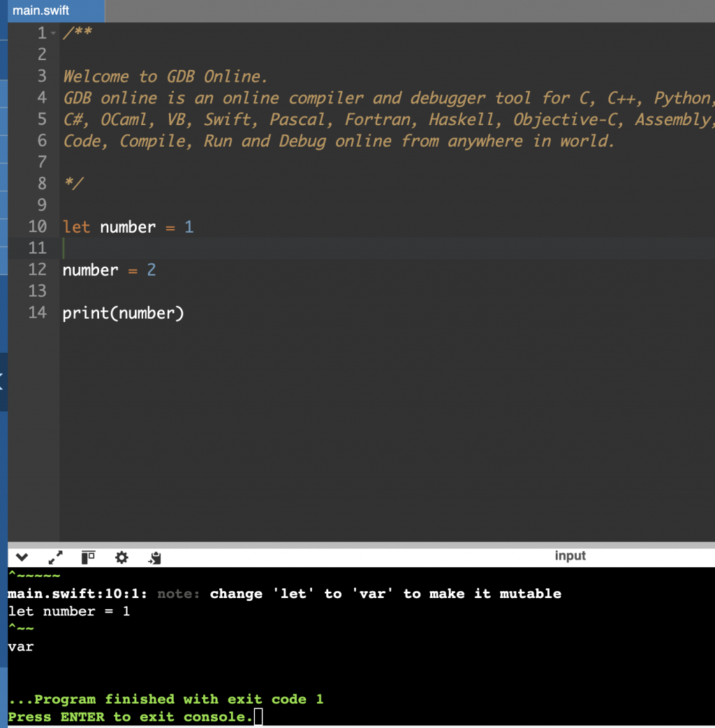Click the 'let number = 1' console line
This screenshot has width=715, height=728.
[x=69, y=611]
